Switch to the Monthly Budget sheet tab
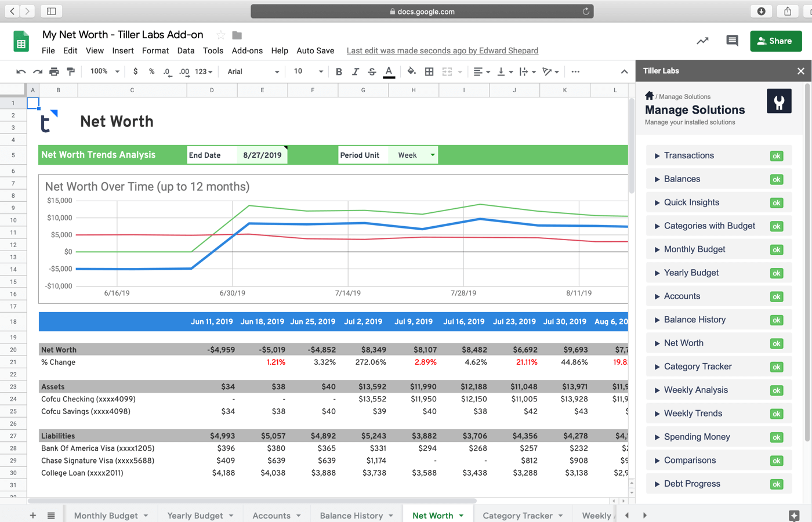The image size is (812, 522). click(x=111, y=515)
